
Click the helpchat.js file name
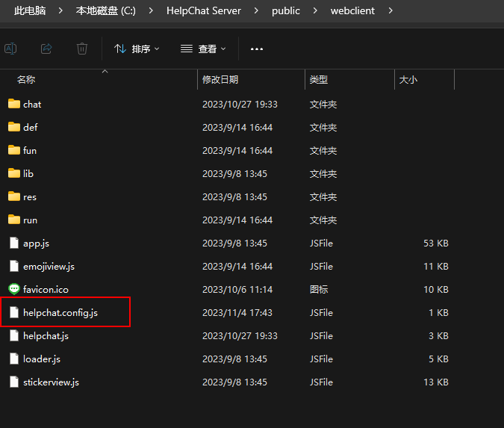tap(46, 336)
